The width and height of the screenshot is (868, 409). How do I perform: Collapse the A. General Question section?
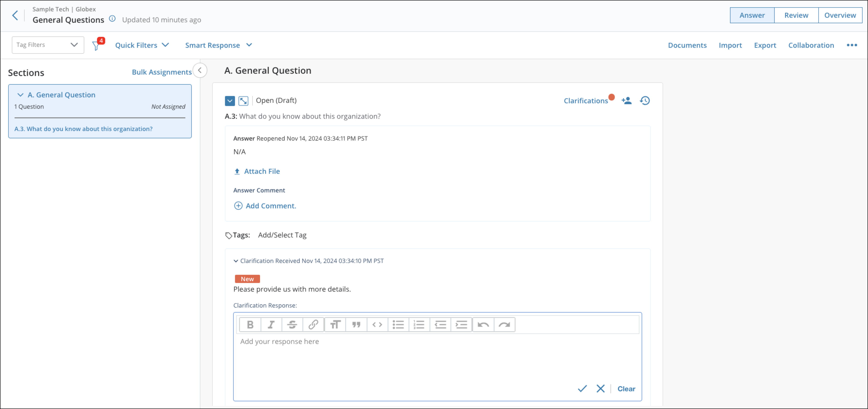pos(20,95)
